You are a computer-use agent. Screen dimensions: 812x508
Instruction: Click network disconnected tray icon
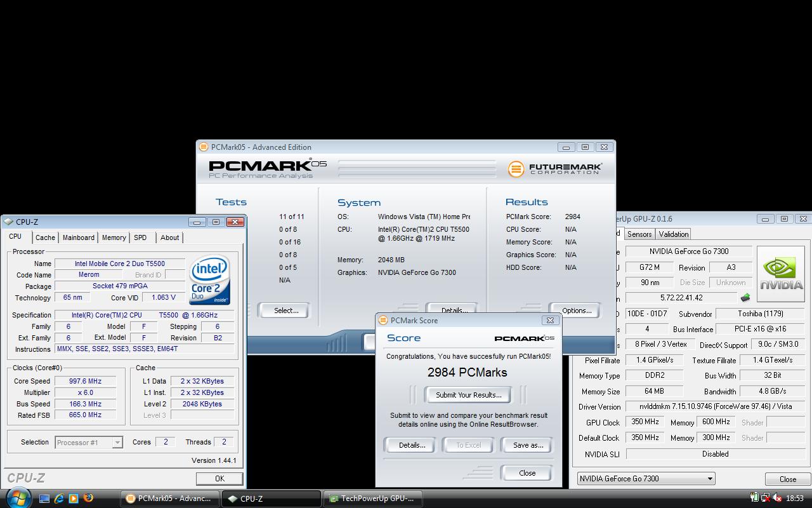(766, 498)
